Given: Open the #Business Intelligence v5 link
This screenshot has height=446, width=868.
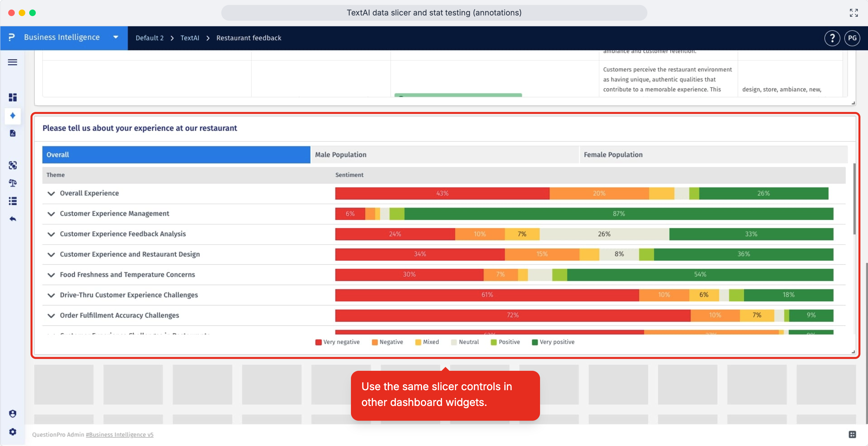Looking at the screenshot, I should (x=119, y=435).
